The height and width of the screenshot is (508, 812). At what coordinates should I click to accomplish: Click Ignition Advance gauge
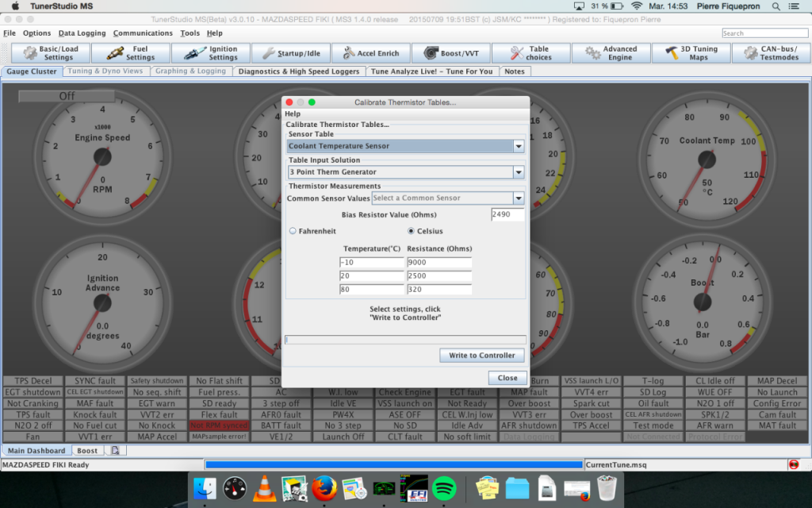tap(102, 302)
